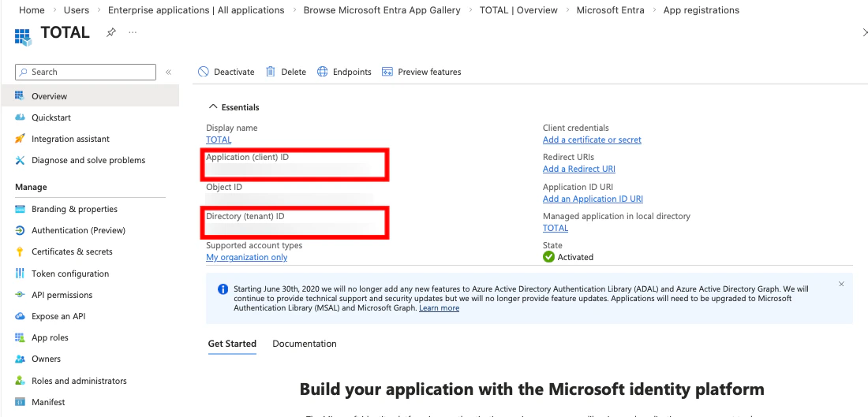Select the Get Started tab

click(x=232, y=344)
